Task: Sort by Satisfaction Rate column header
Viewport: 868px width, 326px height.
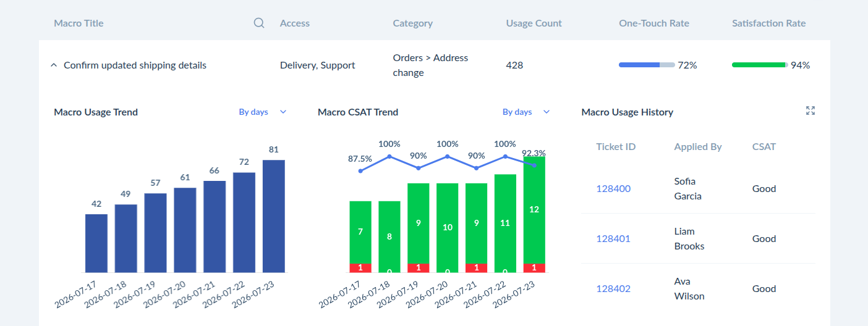Action: [768, 23]
